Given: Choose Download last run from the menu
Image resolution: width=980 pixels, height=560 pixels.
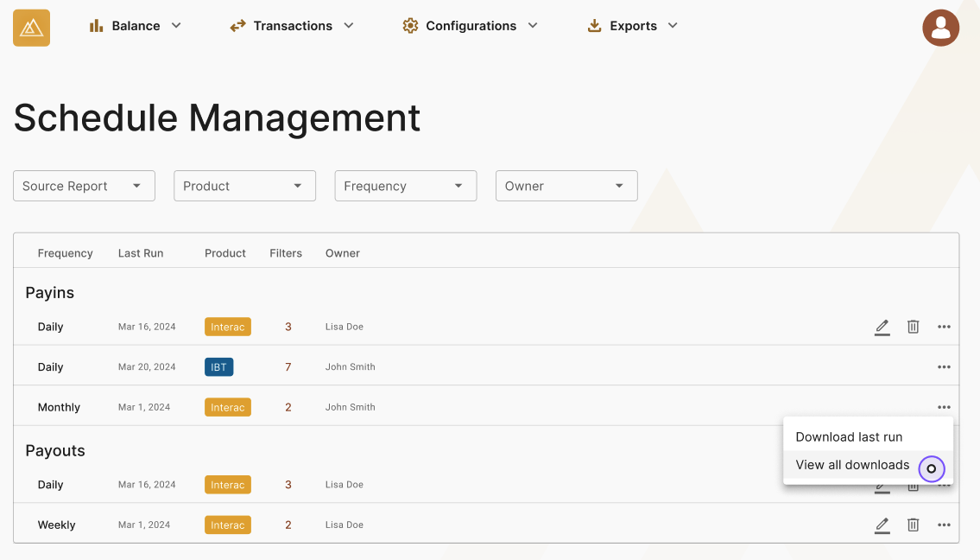Looking at the screenshot, I should click(850, 437).
